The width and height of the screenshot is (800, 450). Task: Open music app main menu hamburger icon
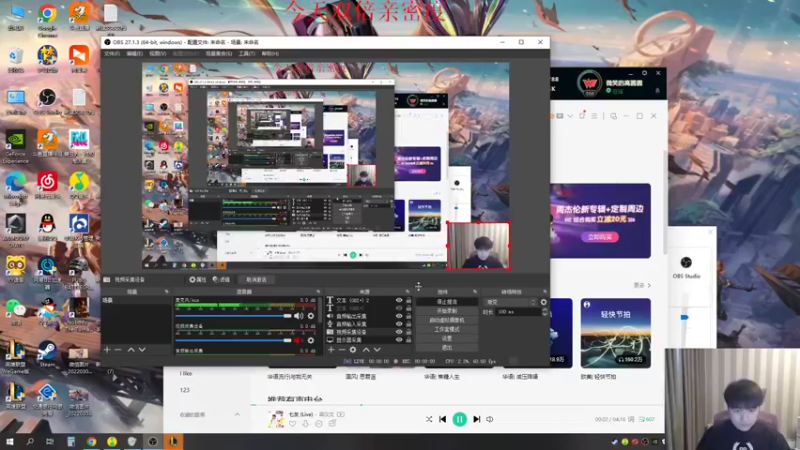point(594,116)
